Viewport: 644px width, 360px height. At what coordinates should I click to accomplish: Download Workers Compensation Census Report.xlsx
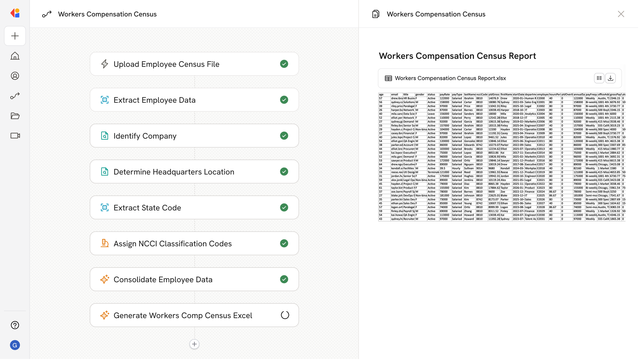pyautogui.click(x=610, y=78)
